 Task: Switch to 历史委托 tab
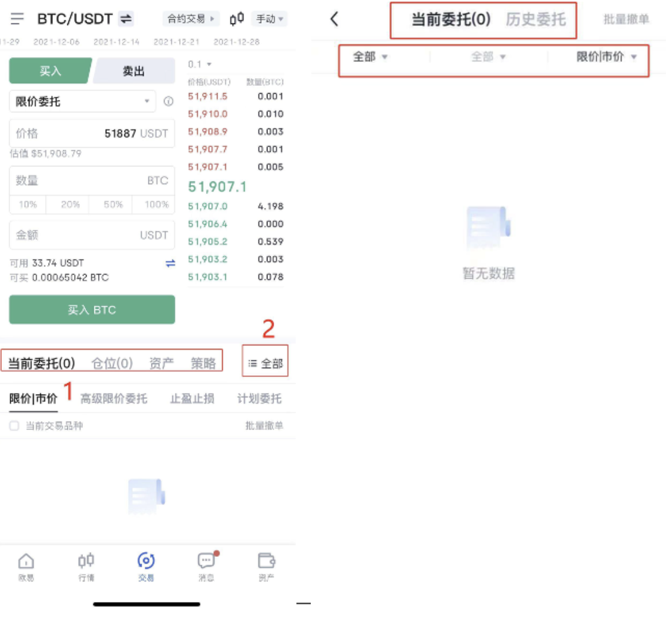tap(536, 19)
